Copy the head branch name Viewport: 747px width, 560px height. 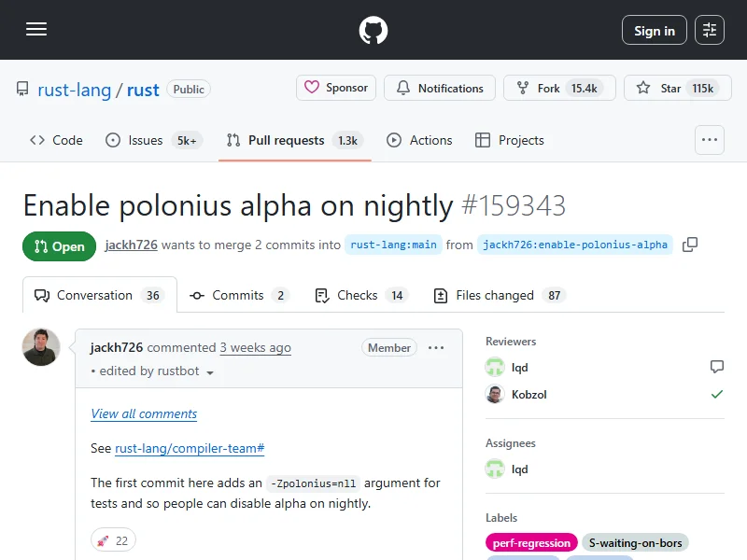690,245
